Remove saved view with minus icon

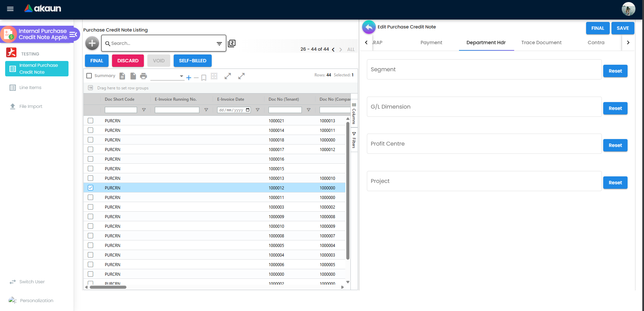(196, 78)
